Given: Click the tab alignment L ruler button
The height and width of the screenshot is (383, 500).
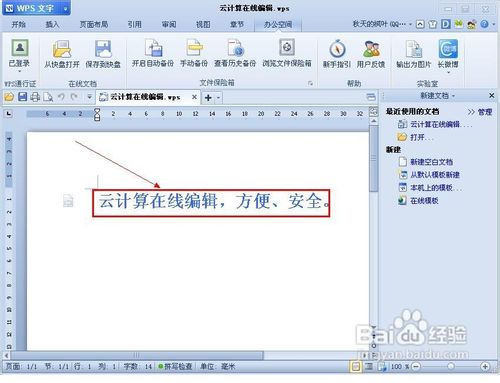Looking at the screenshot, I should point(9,114).
